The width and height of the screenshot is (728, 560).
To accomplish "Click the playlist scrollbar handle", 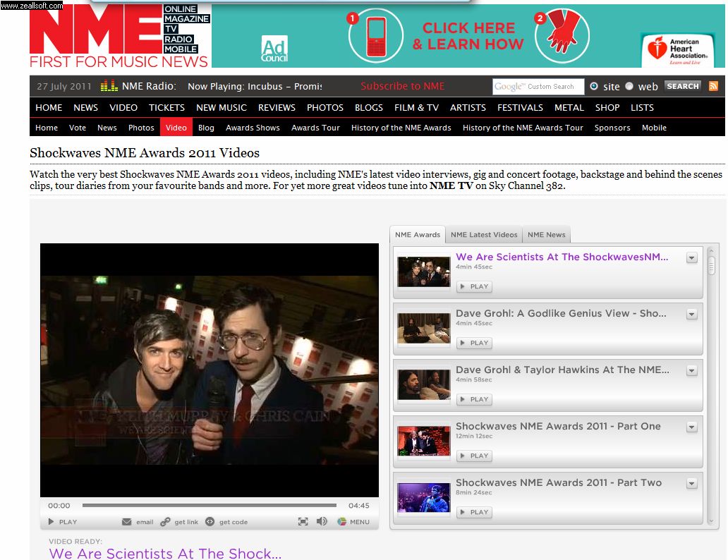I will point(711,266).
